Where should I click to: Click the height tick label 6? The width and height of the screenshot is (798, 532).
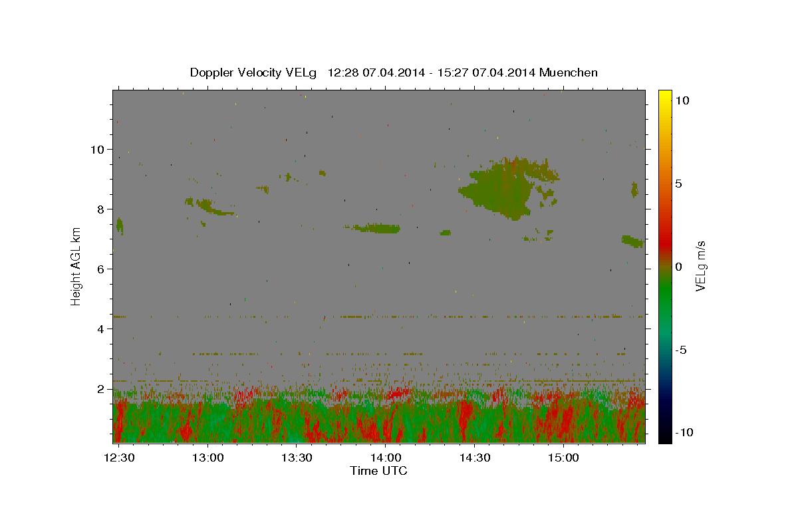coord(101,269)
